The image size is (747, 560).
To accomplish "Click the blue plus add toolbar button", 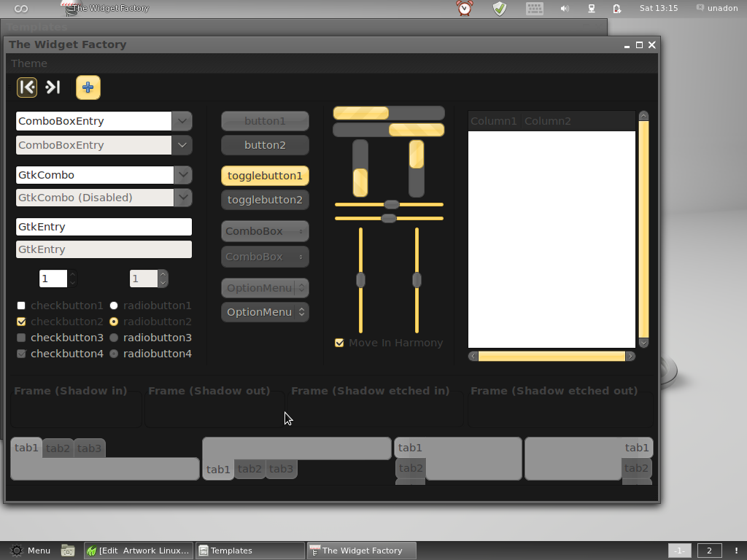I will point(88,87).
